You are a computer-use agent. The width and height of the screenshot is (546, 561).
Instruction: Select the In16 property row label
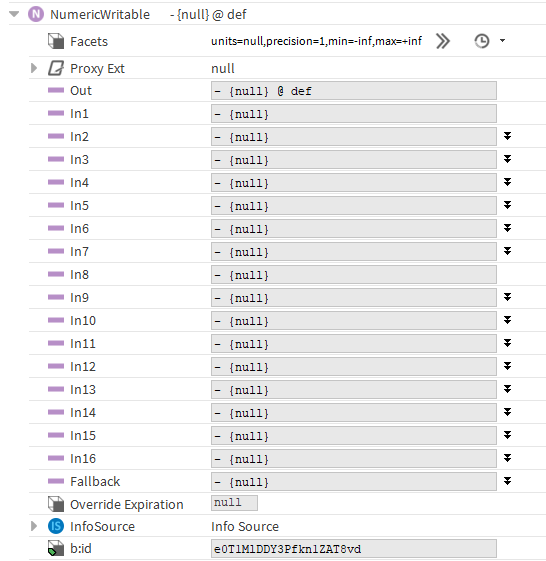click(83, 458)
